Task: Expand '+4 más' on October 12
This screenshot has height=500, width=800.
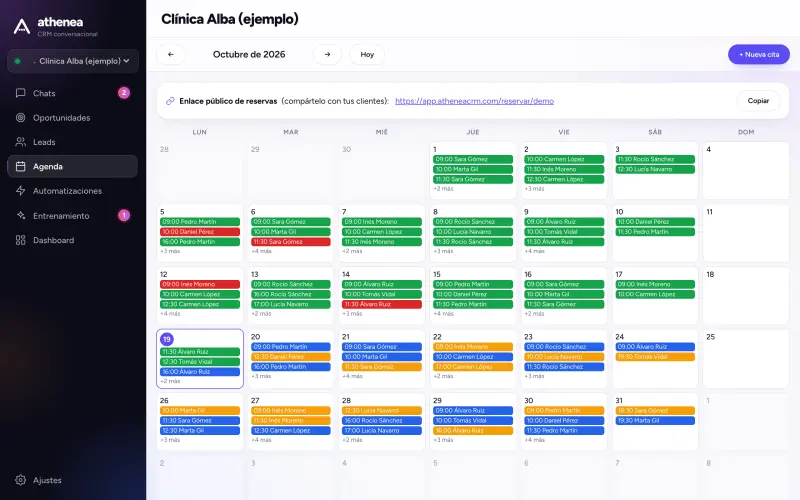Action: point(170,314)
